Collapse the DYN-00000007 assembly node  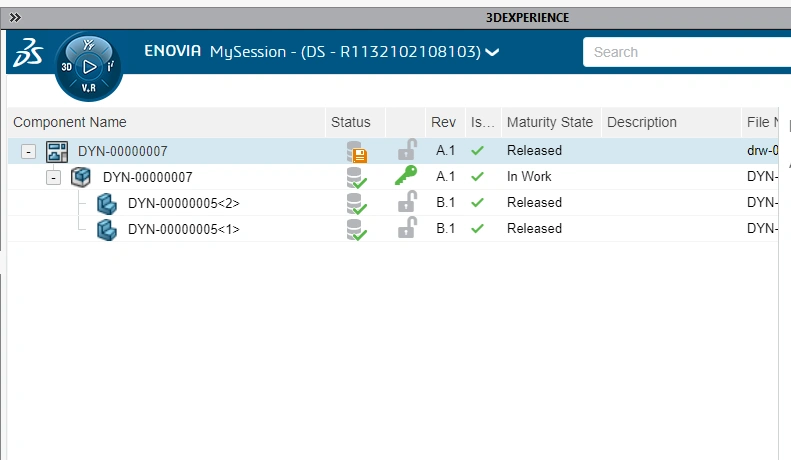coord(53,178)
